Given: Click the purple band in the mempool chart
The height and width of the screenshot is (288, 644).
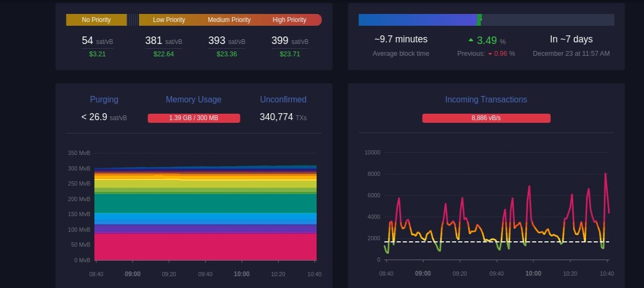Looking at the screenshot, I should [206, 228].
